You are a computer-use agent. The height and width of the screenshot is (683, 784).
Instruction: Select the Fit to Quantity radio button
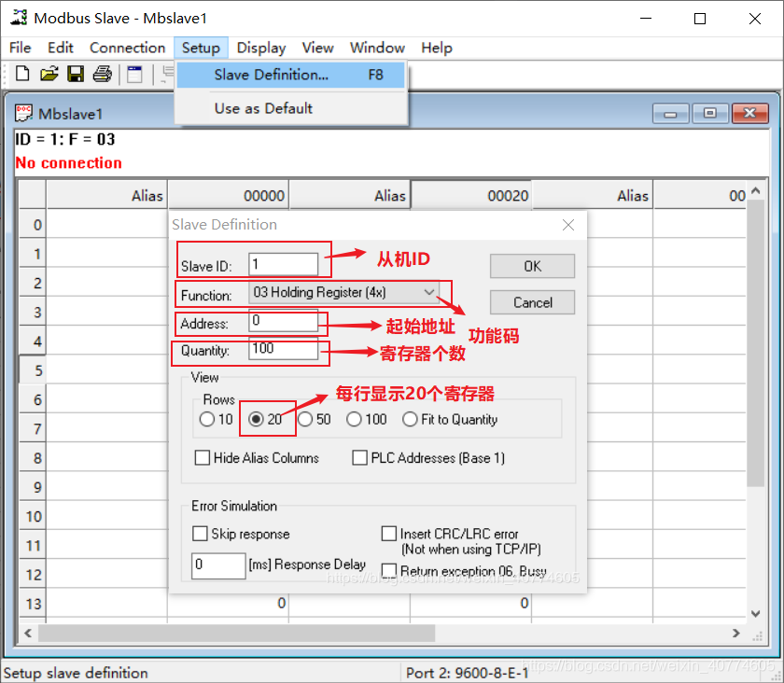[x=410, y=419]
